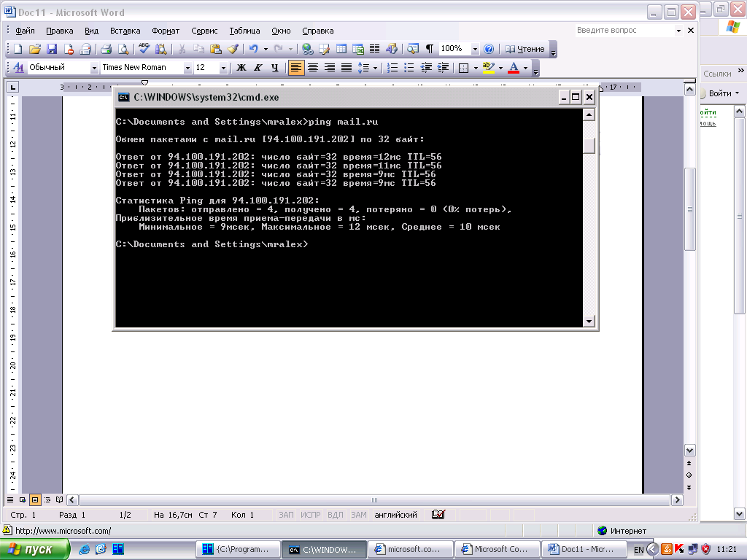Open the font color dropdown arrow
This screenshot has width=747, height=560.
pyautogui.click(x=525, y=68)
